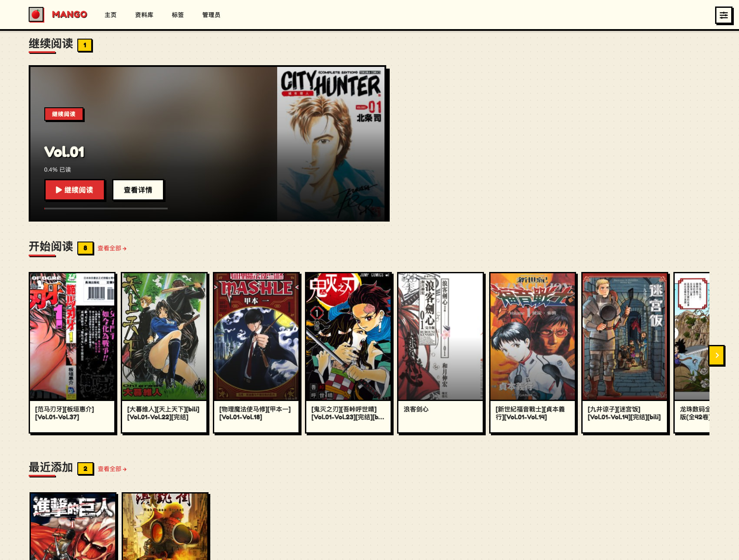Open the 主页 navigation item
739x560 pixels.
(110, 15)
